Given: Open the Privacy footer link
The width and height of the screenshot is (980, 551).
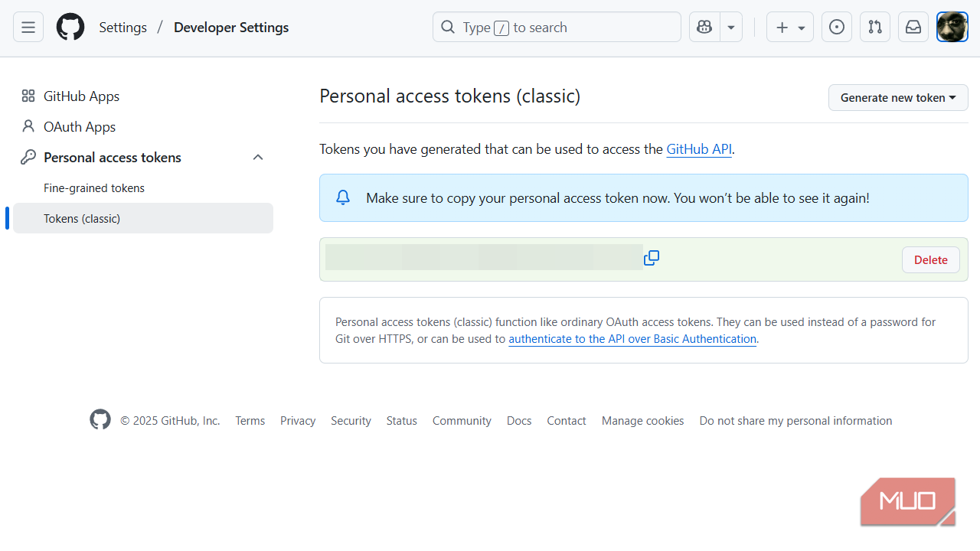Looking at the screenshot, I should (x=298, y=421).
